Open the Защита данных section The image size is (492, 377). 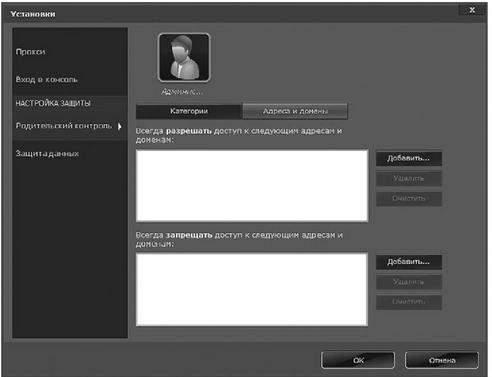pos(47,154)
